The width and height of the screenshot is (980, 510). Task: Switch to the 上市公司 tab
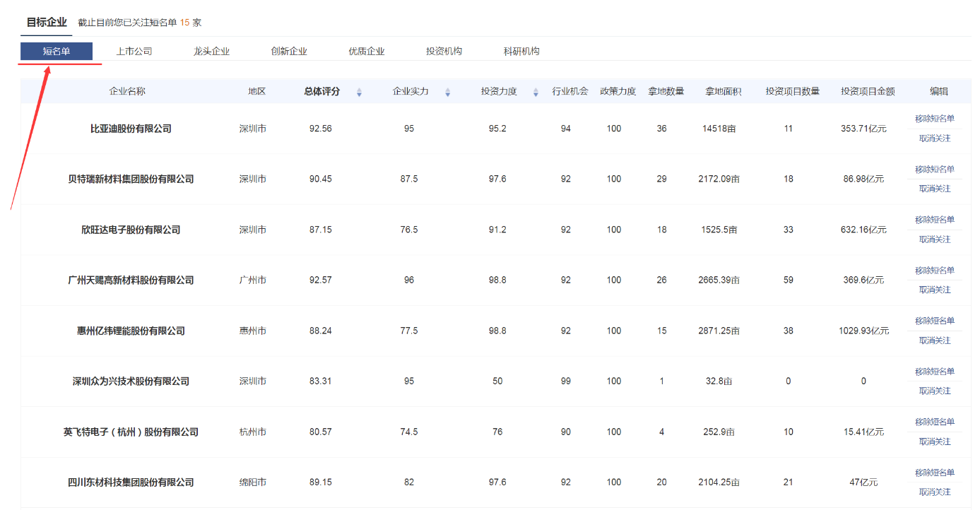[134, 52]
